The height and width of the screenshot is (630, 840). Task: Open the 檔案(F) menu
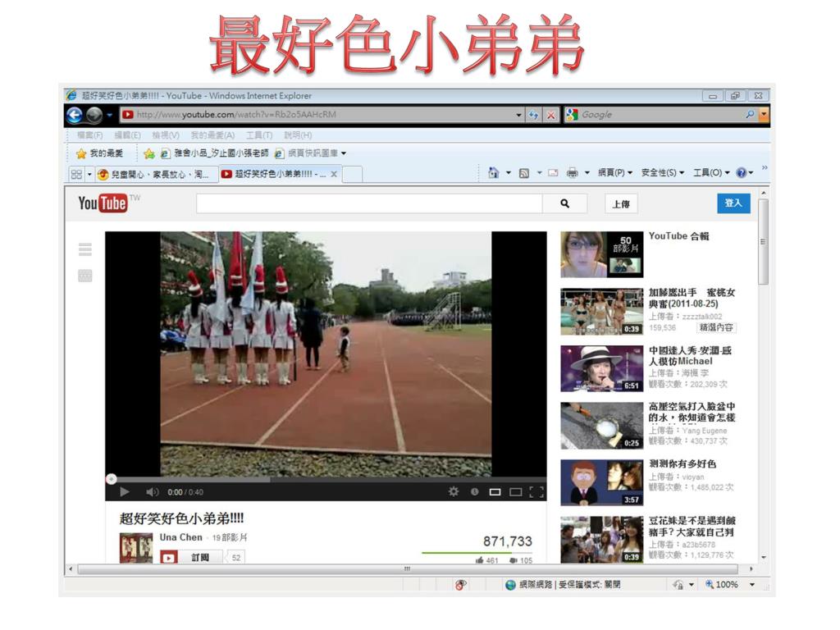[89, 135]
